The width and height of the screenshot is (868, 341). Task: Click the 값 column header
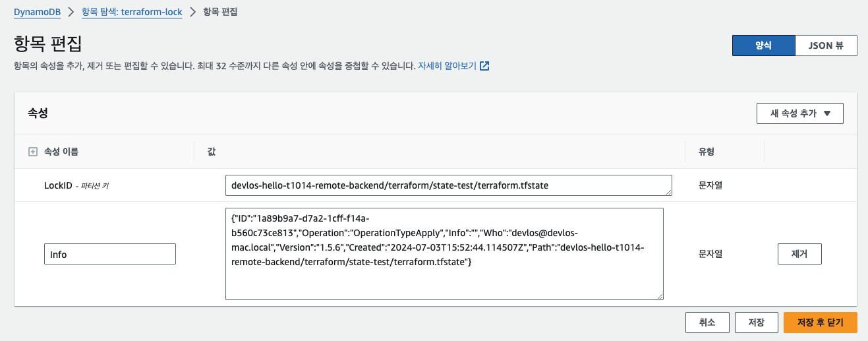pos(212,152)
